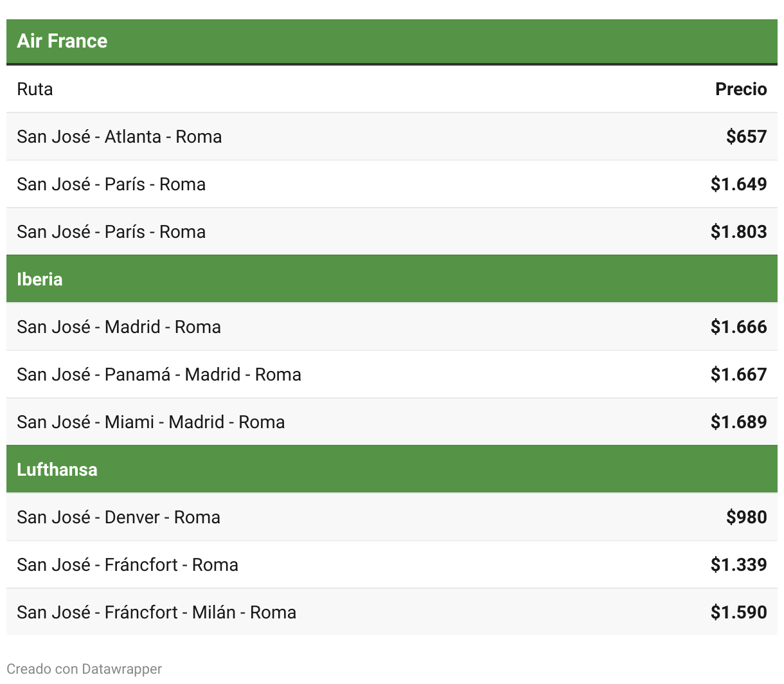This screenshot has width=784, height=684.
Task: Click the $657 price cell
Action: point(746,136)
